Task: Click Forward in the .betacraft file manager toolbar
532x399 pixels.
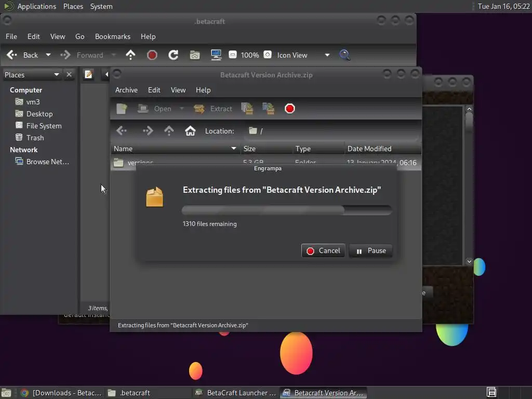Action: click(x=83, y=55)
